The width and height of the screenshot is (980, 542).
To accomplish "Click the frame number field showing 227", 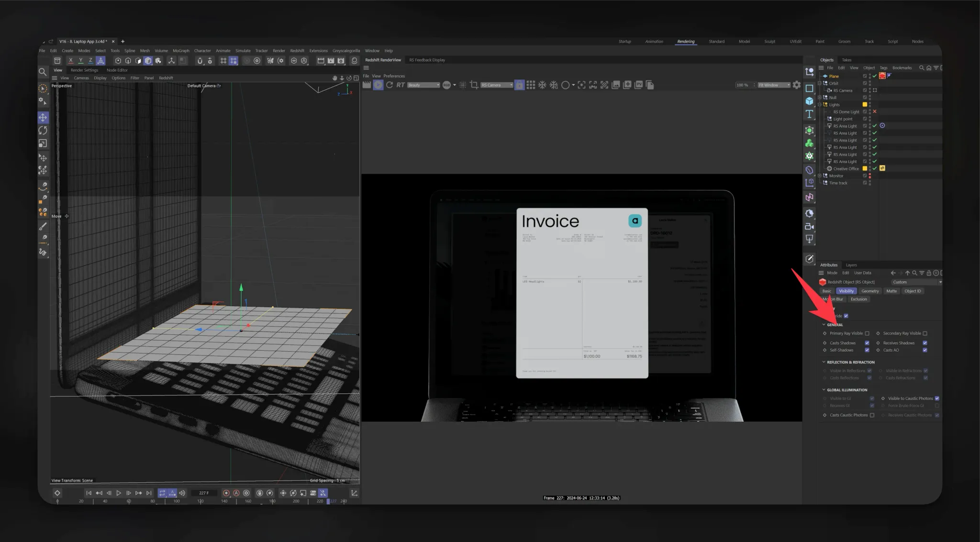I will (x=204, y=493).
